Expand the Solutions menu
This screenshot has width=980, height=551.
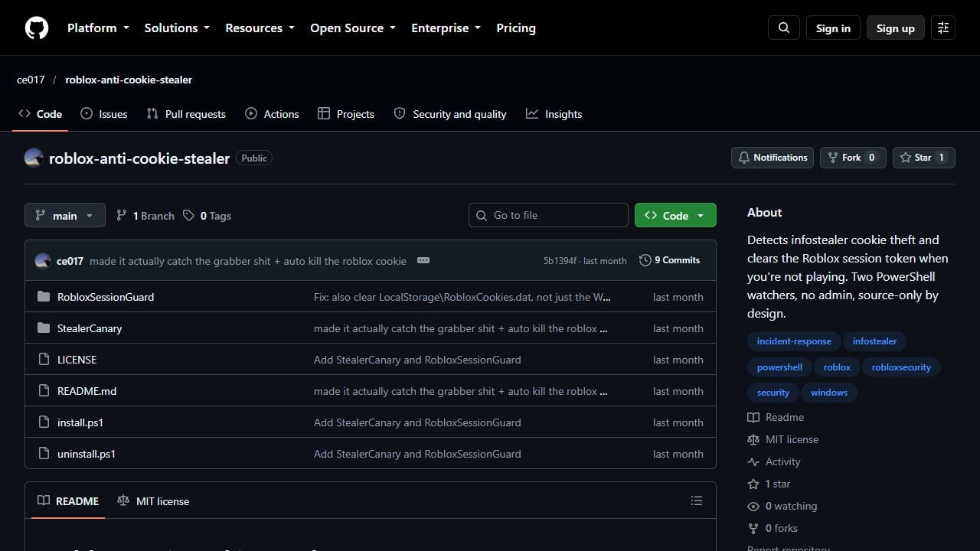[177, 28]
